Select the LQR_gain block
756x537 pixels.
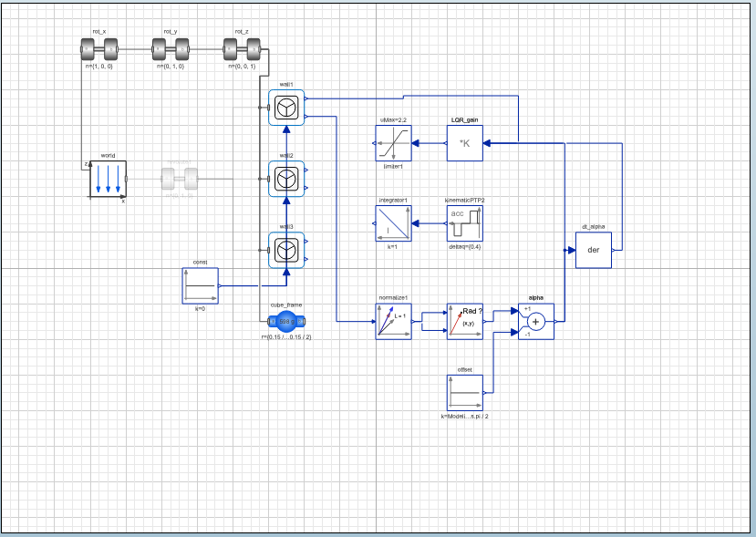coord(465,143)
